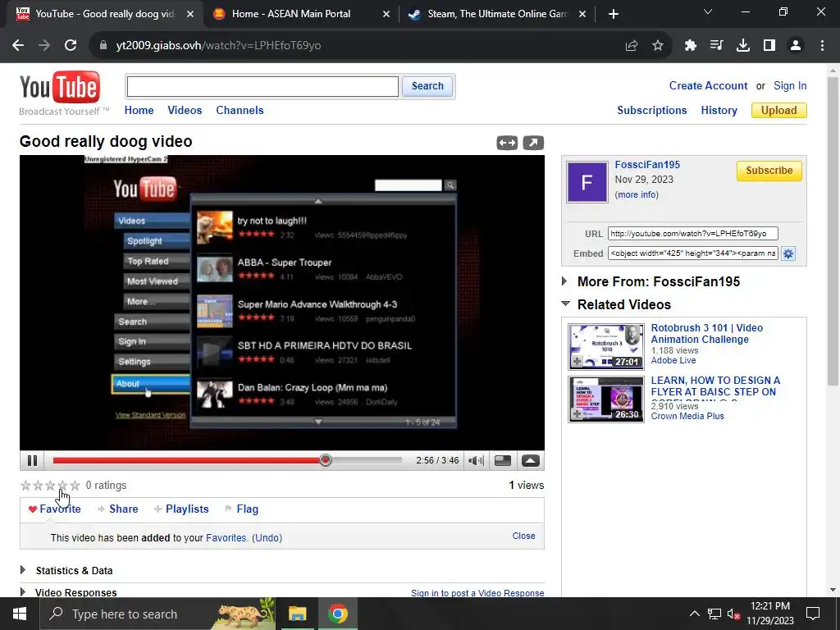Screen dimensions: 840x630
Task: Bookmark this page with the star icon
Action: pos(658,46)
